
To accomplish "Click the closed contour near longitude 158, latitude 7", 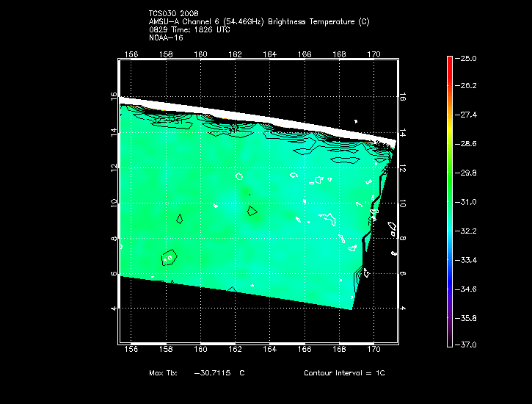I will pyautogui.click(x=170, y=258).
